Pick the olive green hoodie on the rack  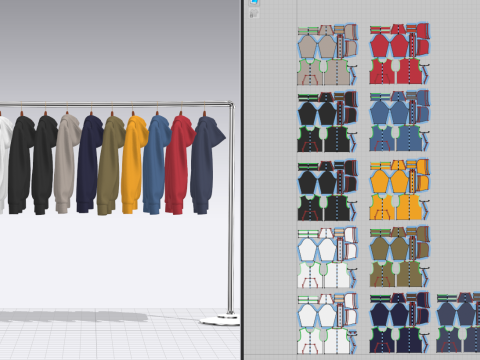pos(110,165)
